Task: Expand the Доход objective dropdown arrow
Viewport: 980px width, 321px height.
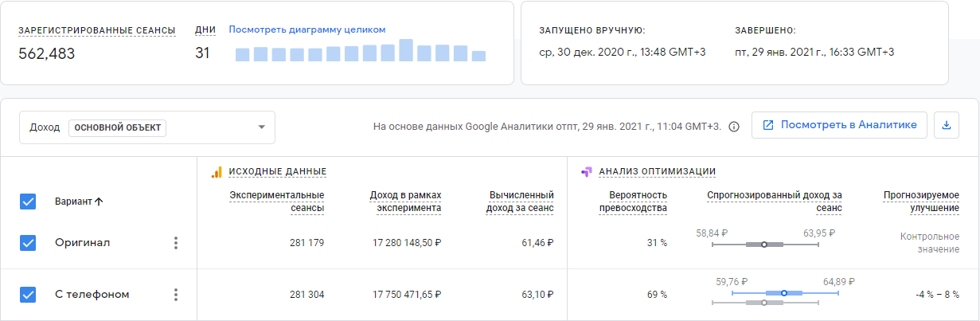Action: tap(261, 127)
